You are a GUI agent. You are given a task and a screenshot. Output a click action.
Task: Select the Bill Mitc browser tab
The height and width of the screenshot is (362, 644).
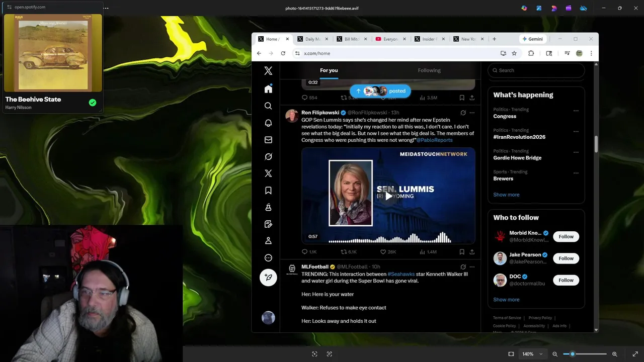pos(352,39)
